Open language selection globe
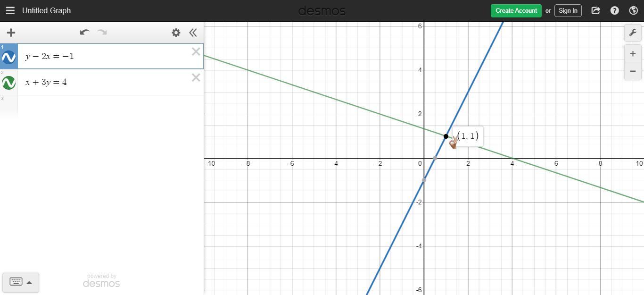 pyautogui.click(x=634, y=10)
